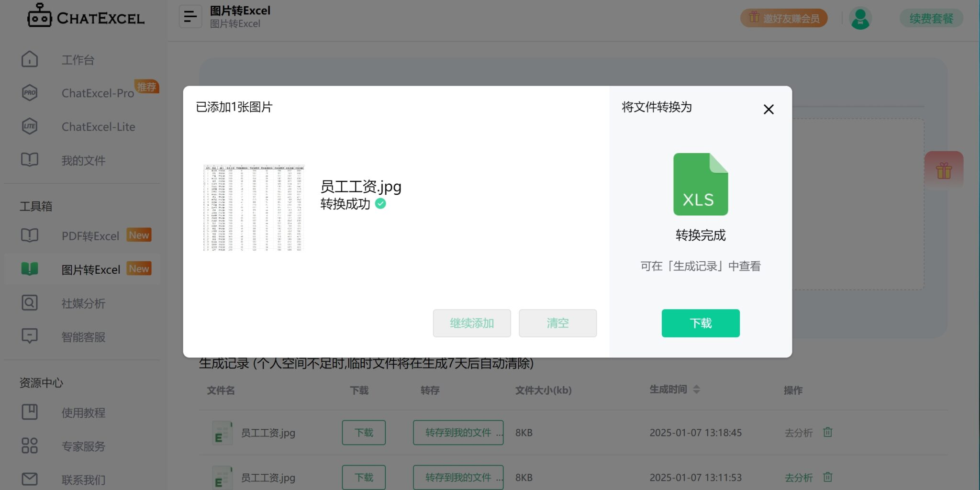
Task: Collapse the sidebar with hamburger button
Action: [190, 16]
